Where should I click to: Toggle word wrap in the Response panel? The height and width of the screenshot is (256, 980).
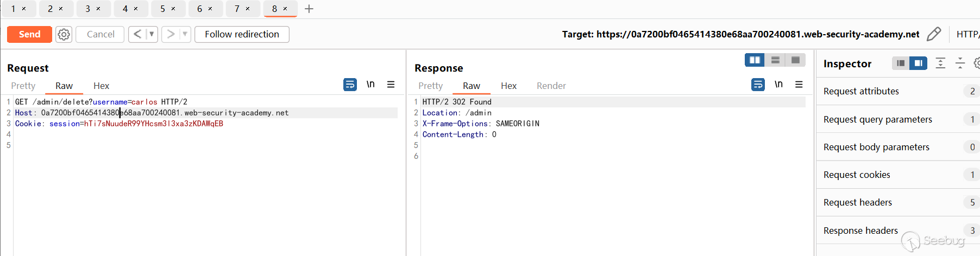(x=758, y=85)
